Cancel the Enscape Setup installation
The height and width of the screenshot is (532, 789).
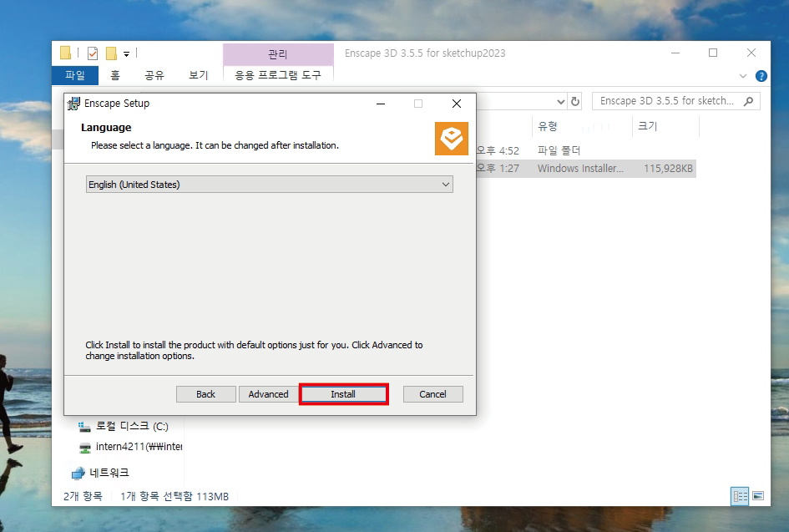point(432,394)
